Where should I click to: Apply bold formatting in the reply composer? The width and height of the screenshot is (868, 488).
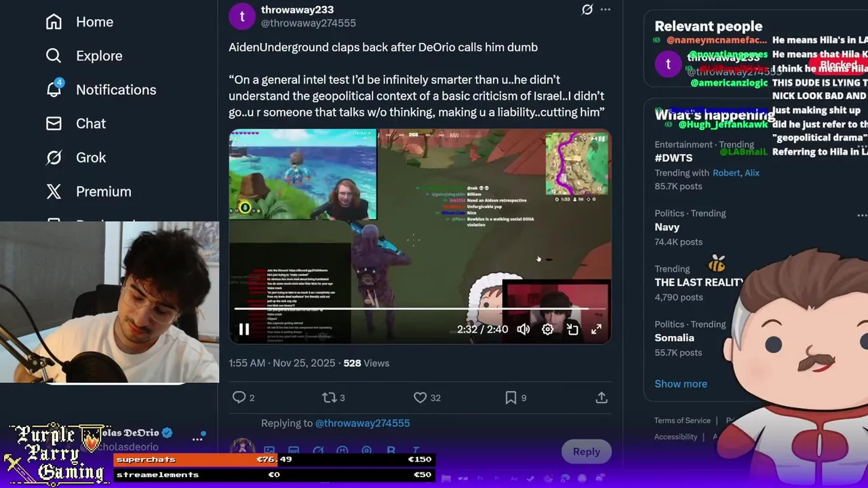point(391,451)
